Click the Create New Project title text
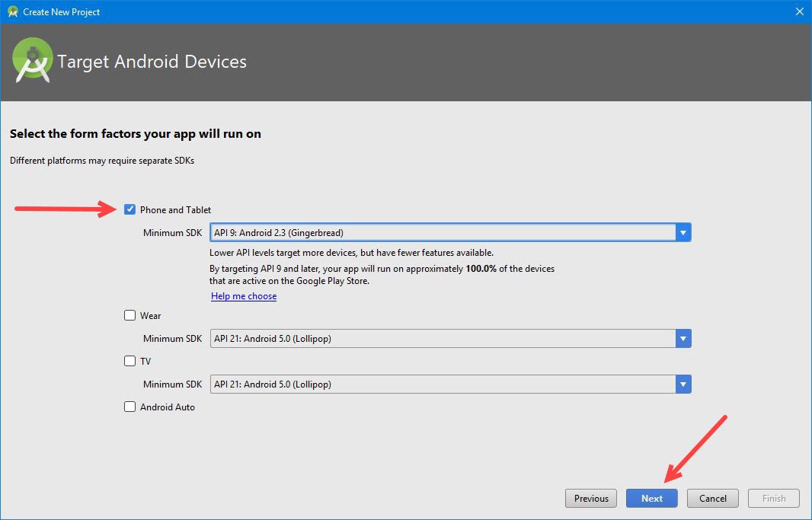Screen dimensions: 812x520 pyautogui.click(x=62, y=12)
